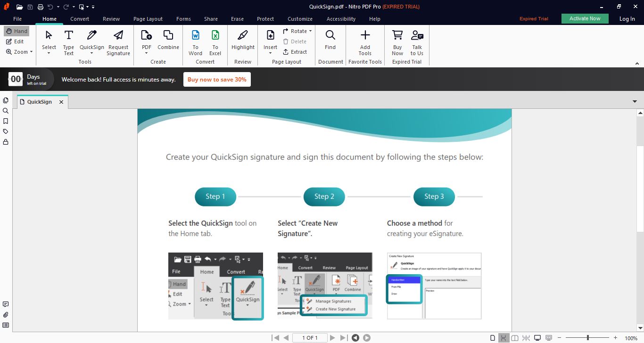Switch to facing pages view

515,338
